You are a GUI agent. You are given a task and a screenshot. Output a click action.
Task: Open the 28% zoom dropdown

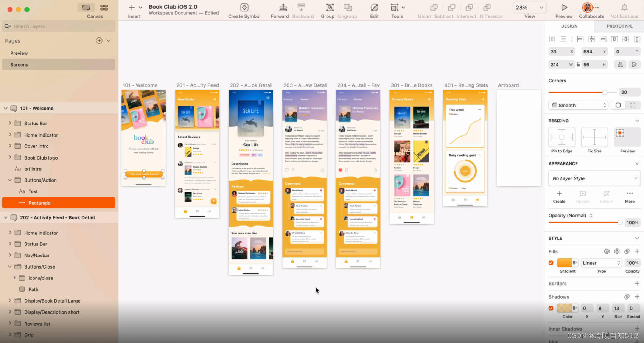pyautogui.click(x=530, y=8)
